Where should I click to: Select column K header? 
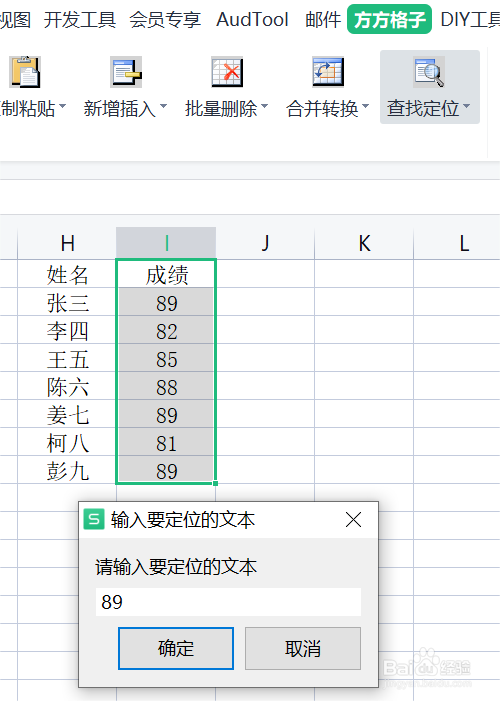pos(364,243)
